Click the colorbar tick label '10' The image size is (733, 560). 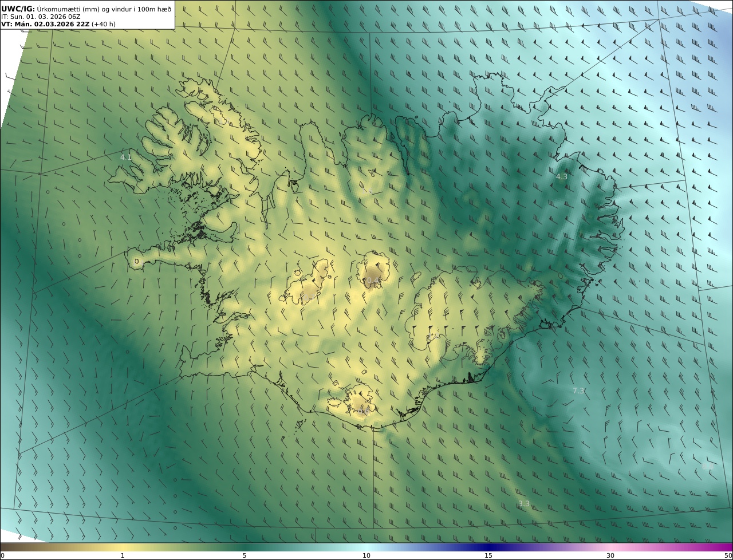[366, 555]
